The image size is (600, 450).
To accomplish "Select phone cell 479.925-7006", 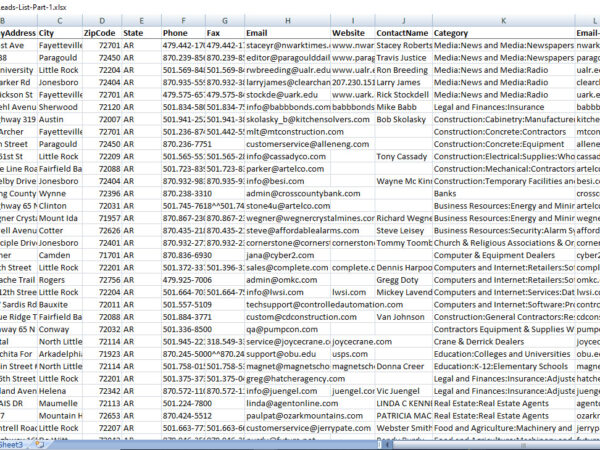I will click(183, 280).
